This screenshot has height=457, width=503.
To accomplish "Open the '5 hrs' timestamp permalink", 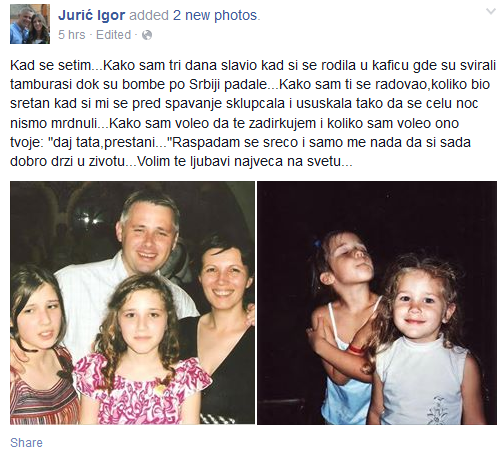I will (x=72, y=35).
